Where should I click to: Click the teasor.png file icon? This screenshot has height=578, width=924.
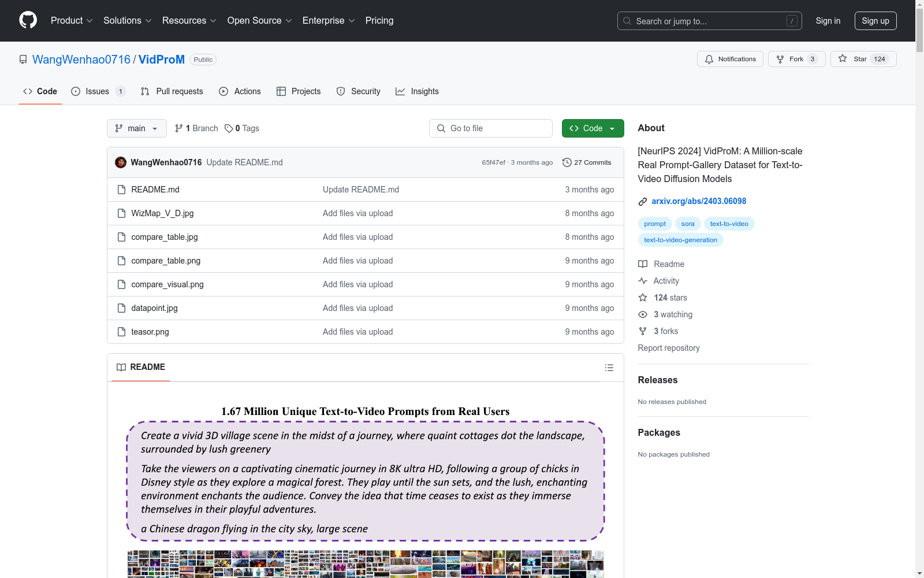click(121, 332)
